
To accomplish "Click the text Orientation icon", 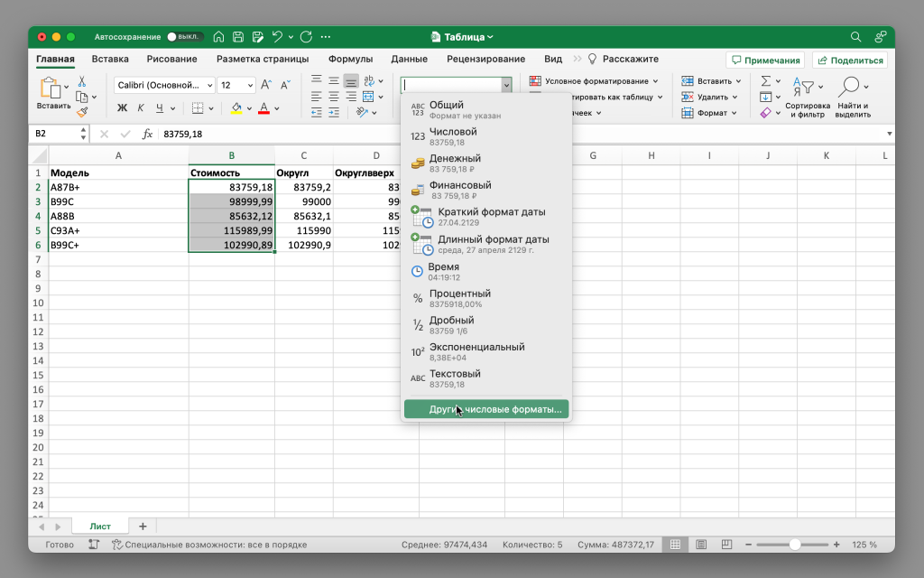I will [x=362, y=112].
